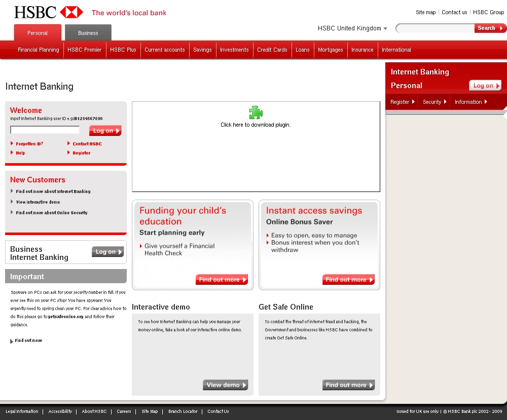This screenshot has width=507, height=420.
Task: Type in the top search field
Action: (435, 28)
